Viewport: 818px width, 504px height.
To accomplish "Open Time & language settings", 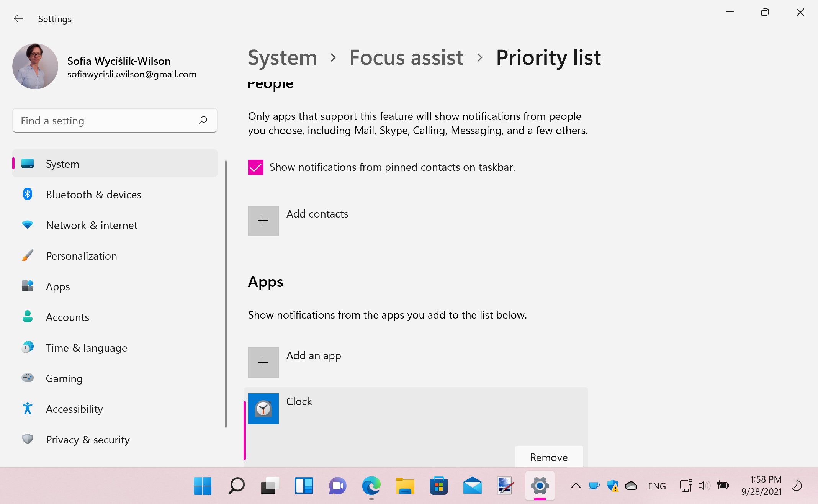I will 87,347.
